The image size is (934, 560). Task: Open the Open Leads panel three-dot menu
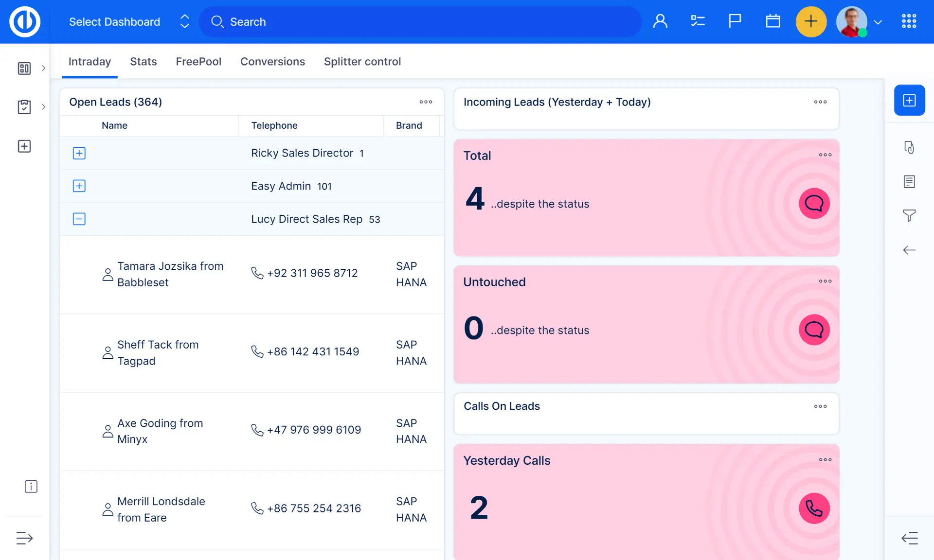click(425, 102)
